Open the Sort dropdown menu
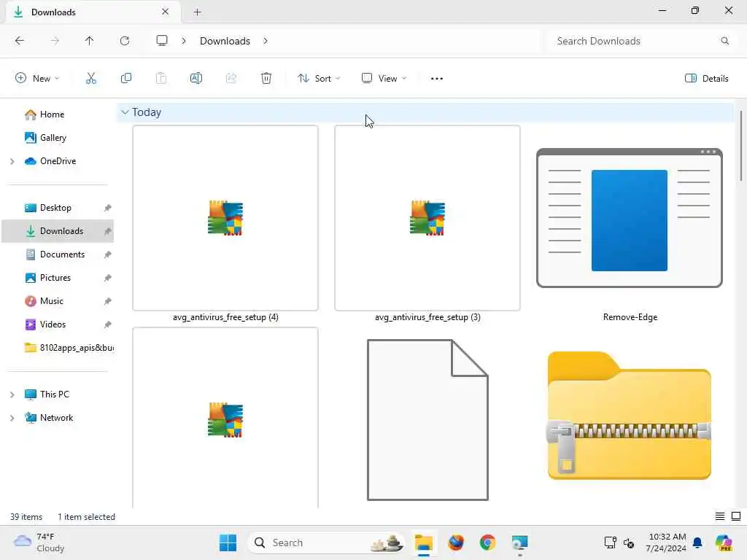 click(x=319, y=79)
